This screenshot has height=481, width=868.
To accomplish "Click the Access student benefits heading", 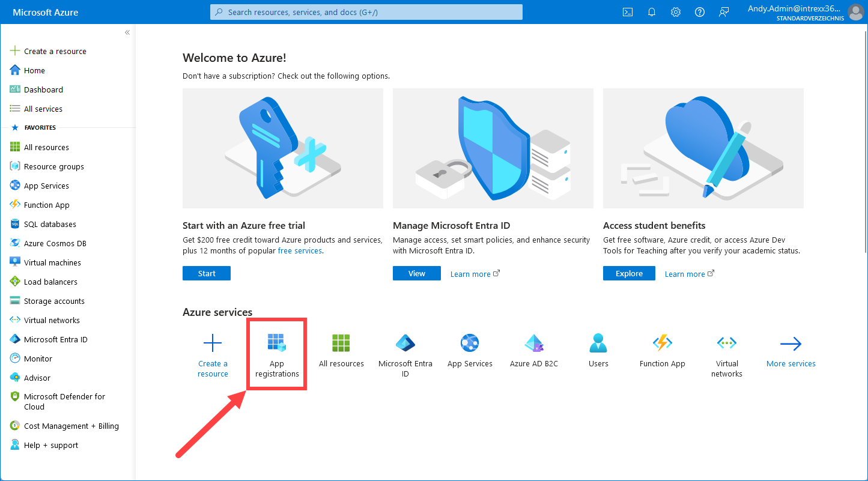I will [x=654, y=226].
